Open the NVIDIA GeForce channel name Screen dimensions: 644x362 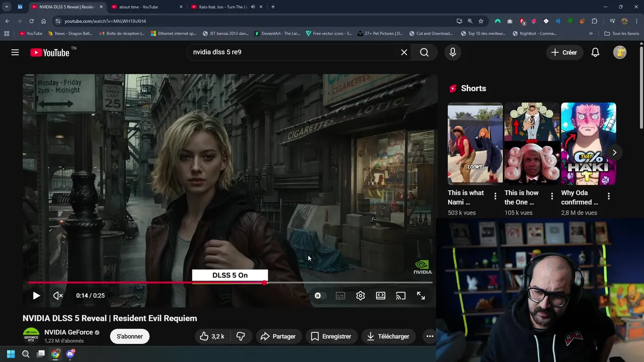point(68,332)
